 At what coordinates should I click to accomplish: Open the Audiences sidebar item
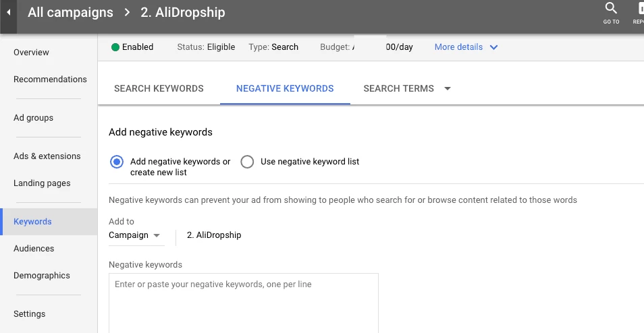click(x=34, y=249)
